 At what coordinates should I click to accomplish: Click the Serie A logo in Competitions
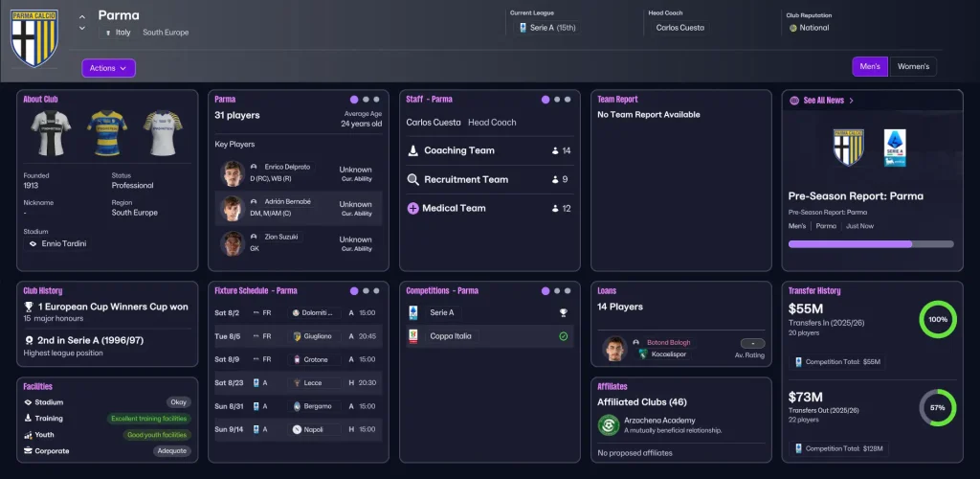tap(412, 312)
